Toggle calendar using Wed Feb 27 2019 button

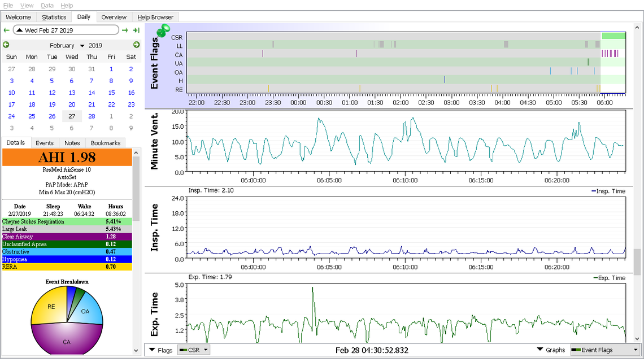pyautogui.click(x=66, y=30)
